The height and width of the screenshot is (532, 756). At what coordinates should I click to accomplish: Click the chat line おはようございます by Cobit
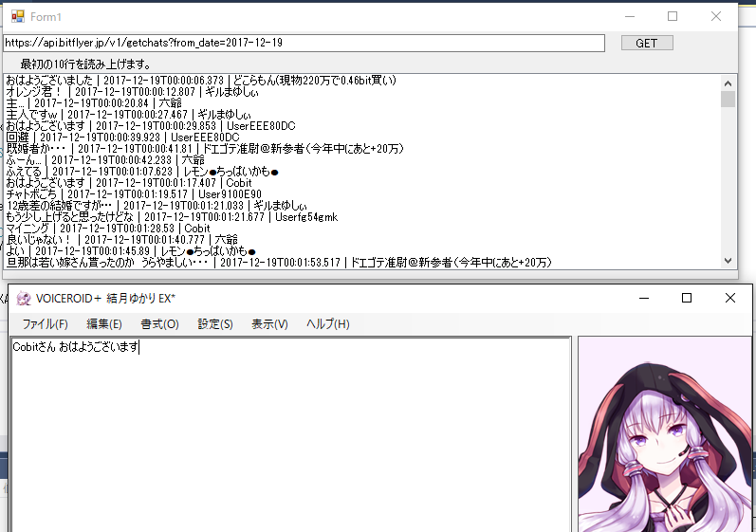point(129,183)
